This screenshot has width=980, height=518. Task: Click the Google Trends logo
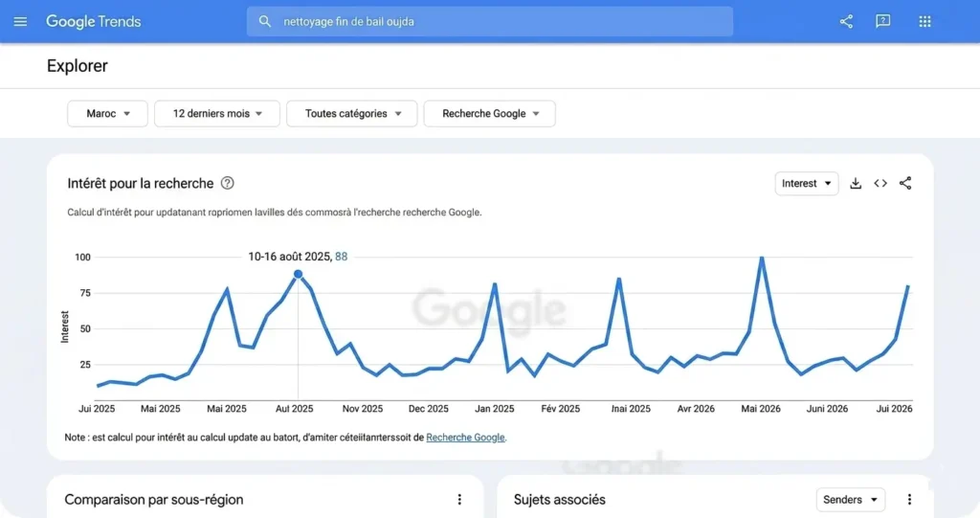tap(94, 22)
